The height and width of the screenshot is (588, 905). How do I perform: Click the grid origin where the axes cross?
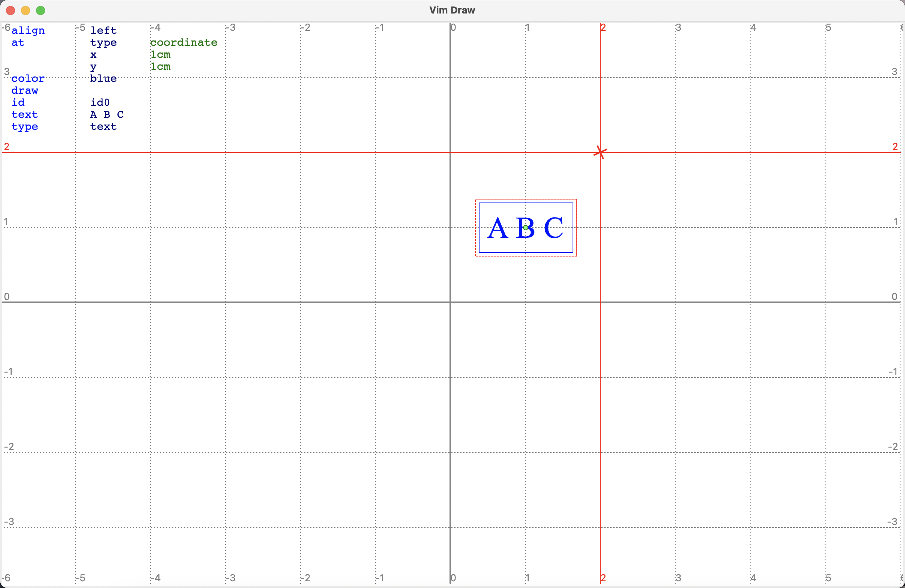coord(450,303)
